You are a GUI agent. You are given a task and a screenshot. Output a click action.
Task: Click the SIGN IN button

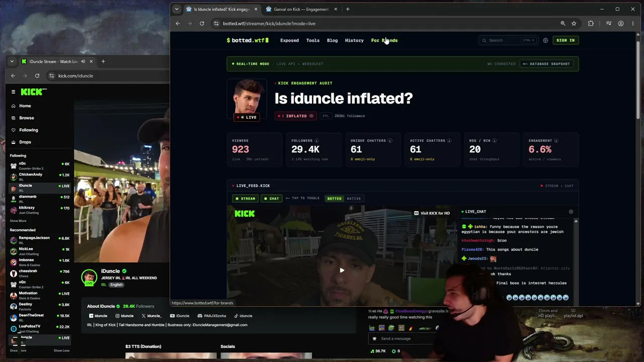tap(566, 40)
